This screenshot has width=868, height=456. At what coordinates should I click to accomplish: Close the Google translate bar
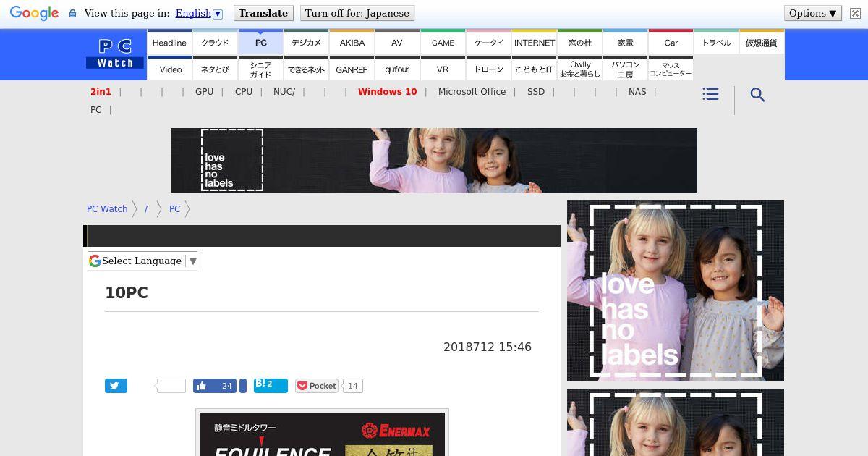coord(855,13)
